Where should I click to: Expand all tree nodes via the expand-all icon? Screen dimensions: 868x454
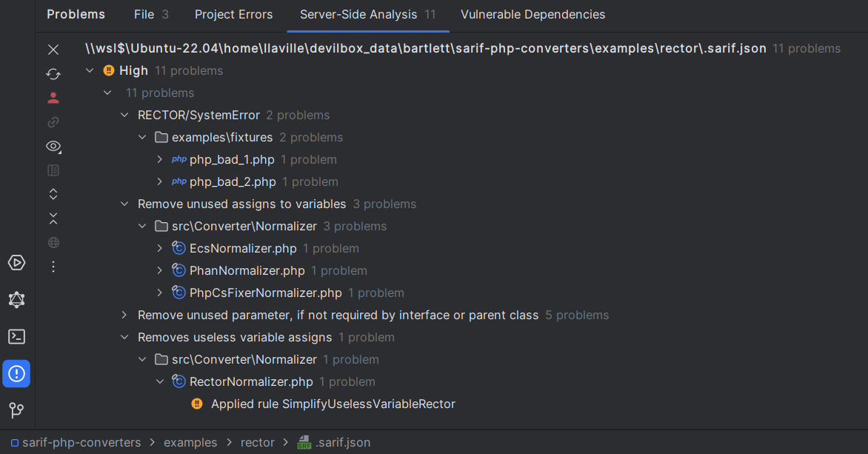click(53, 193)
